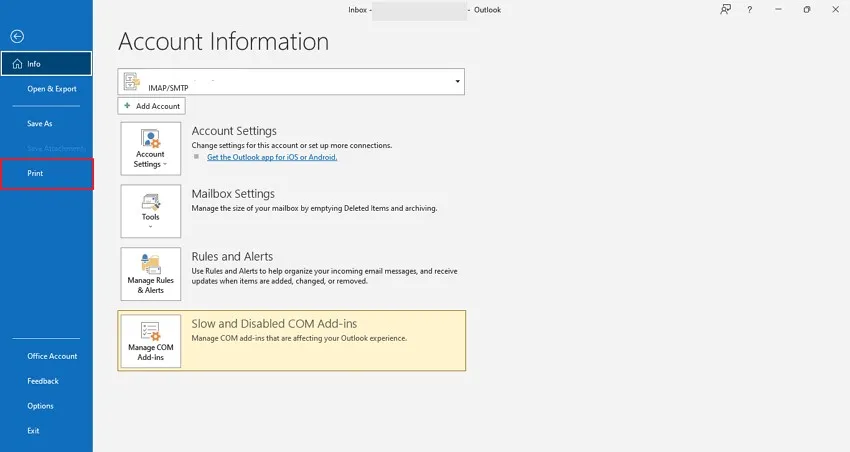Click the help question mark icon

tap(749, 10)
